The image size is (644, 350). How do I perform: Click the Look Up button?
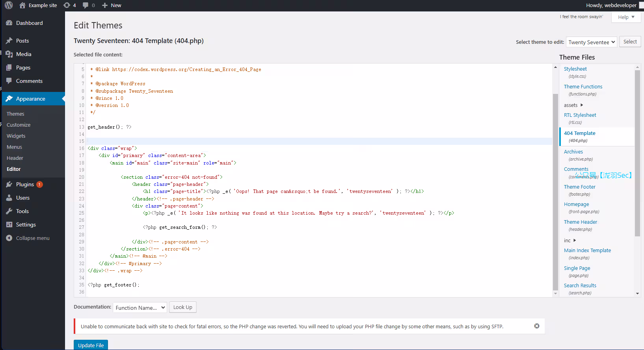coord(182,307)
